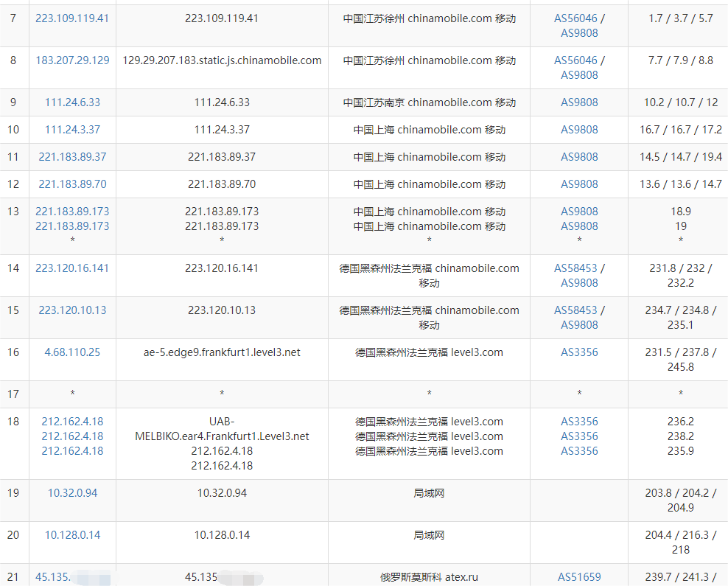Click AS9808 in hop 7 row
The image size is (728, 586).
pyautogui.click(x=579, y=33)
